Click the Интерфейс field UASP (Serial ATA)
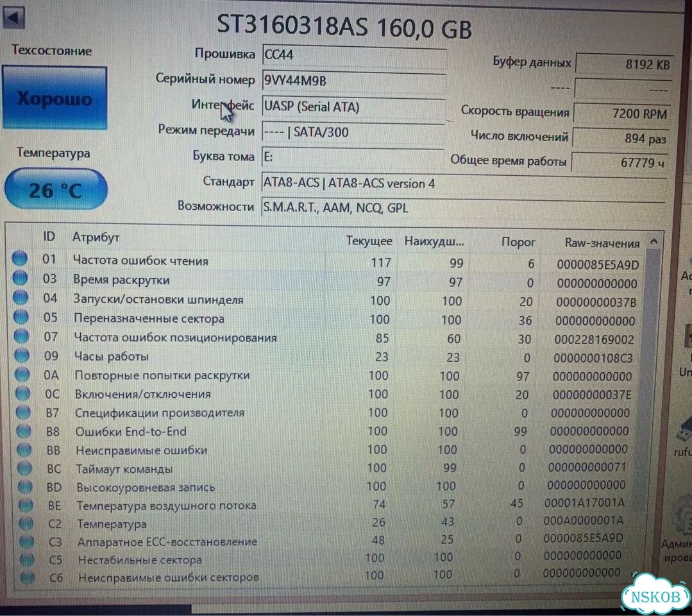 (x=353, y=107)
